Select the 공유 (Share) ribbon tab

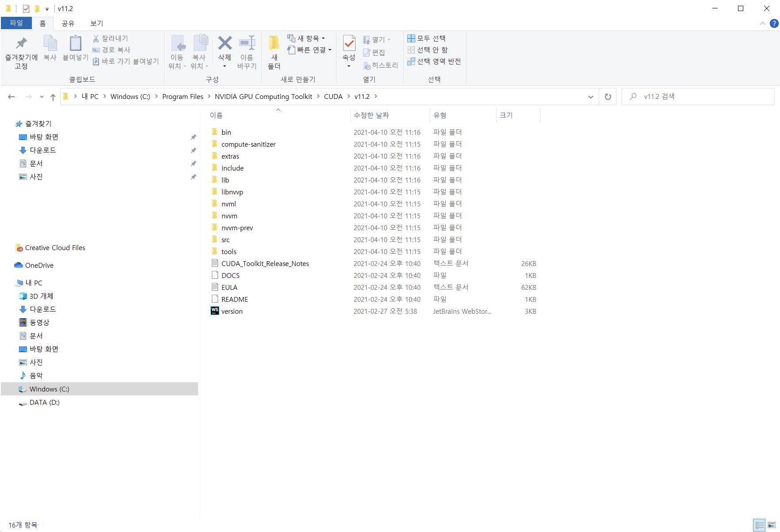[68, 23]
